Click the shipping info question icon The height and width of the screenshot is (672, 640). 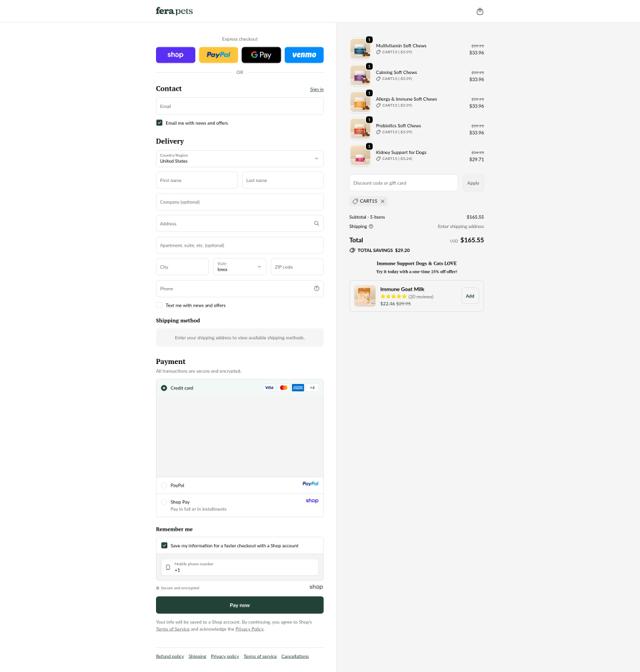coord(371,226)
